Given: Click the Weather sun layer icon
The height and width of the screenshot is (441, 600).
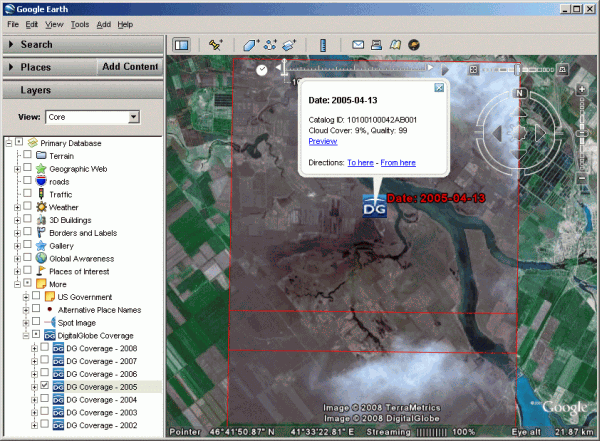Looking at the screenshot, I should click(41, 207).
